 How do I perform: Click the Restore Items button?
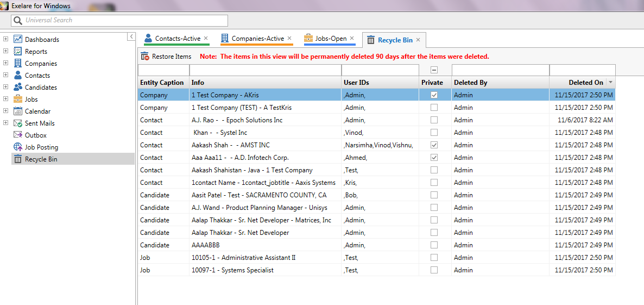[x=166, y=57]
